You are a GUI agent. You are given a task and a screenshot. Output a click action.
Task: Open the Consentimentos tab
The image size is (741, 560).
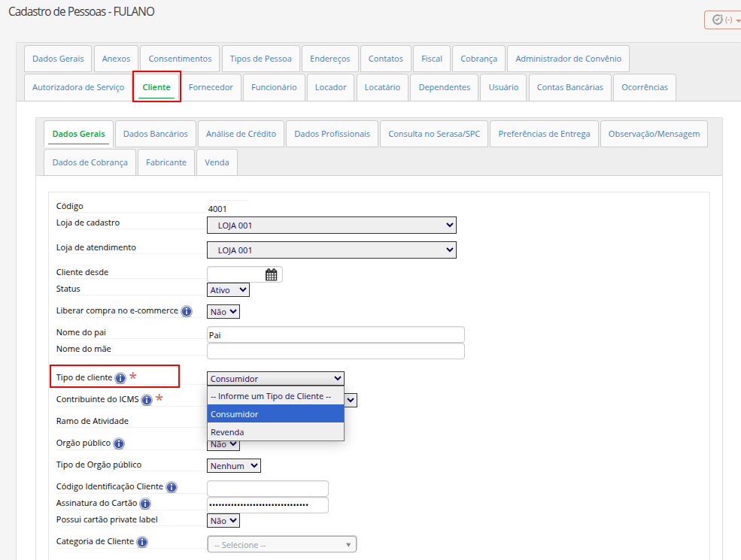(x=180, y=59)
